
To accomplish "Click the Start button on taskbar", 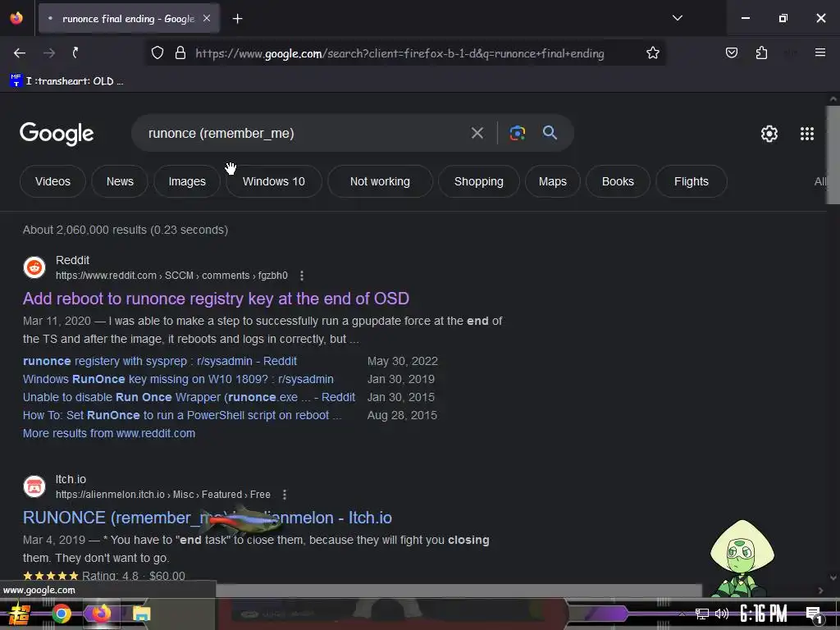I will [x=20, y=614].
